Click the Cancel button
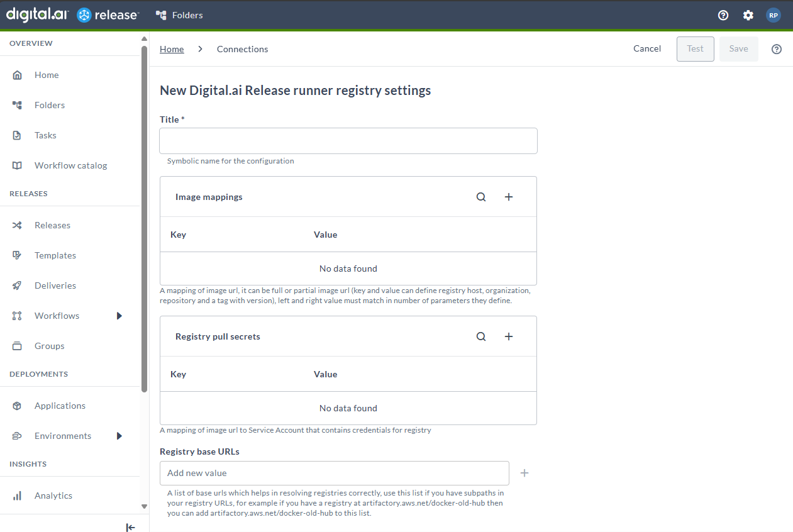This screenshot has height=532, width=793. tap(647, 48)
